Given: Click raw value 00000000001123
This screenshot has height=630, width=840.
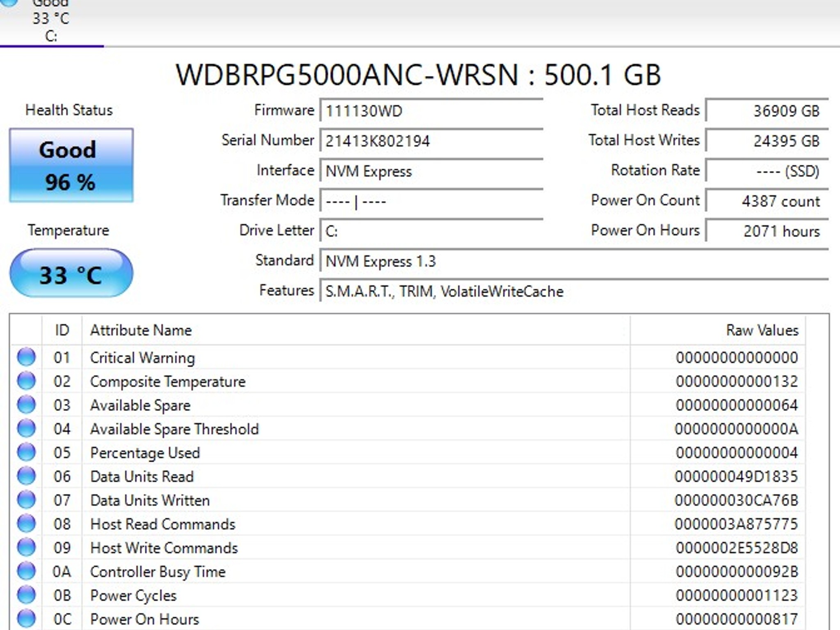Looking at the screenshot, I should 737,596.
